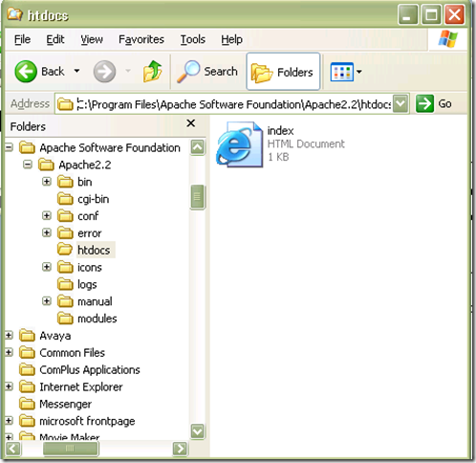Screen dimensions: 476x463
Task: Open the File menu
Action: coord(22,39)
